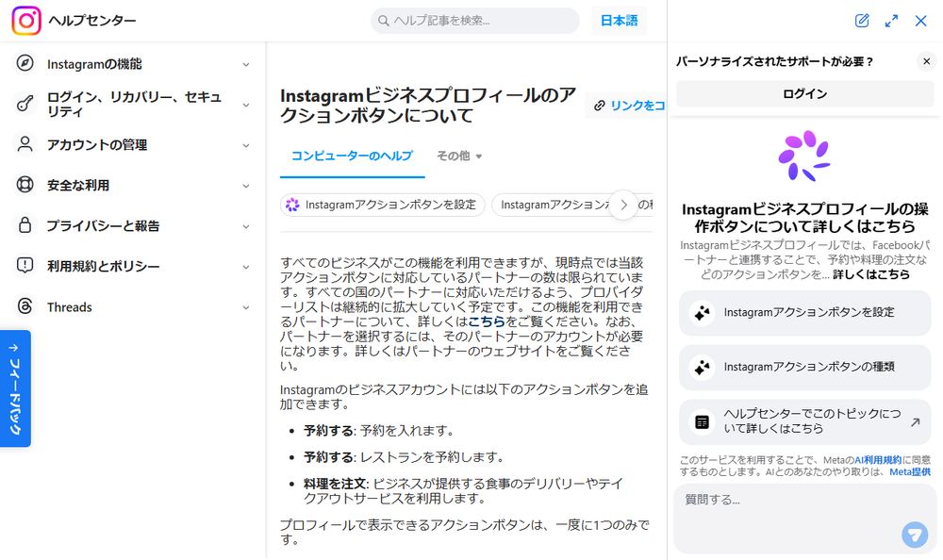Send the question with the send icon
Screen dimensions: 943x560
tap(915, 535)
